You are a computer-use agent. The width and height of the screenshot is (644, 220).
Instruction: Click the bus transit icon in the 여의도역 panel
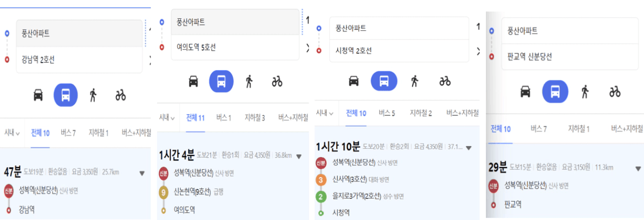click(221, 82)
